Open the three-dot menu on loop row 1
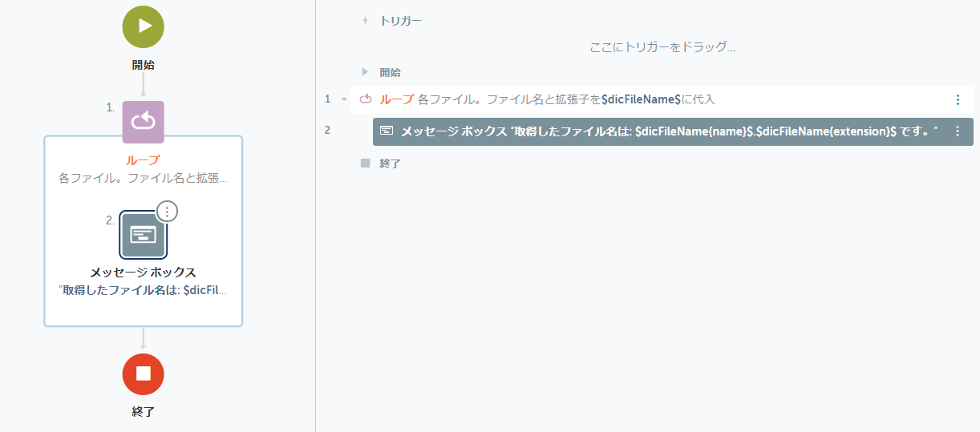The width and height of the screenshot is (980, 432). click(958, 99)
